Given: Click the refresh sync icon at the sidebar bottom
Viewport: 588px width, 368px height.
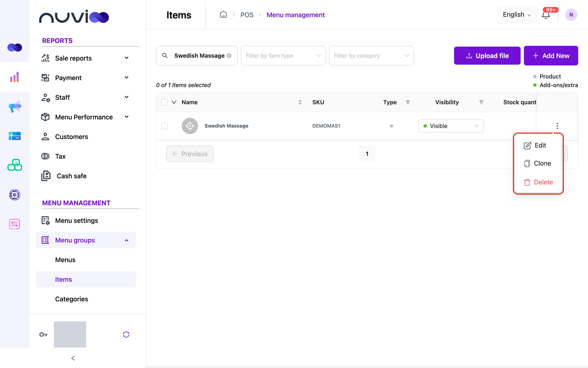Looking at the screenshot, I should coord(126,334).
